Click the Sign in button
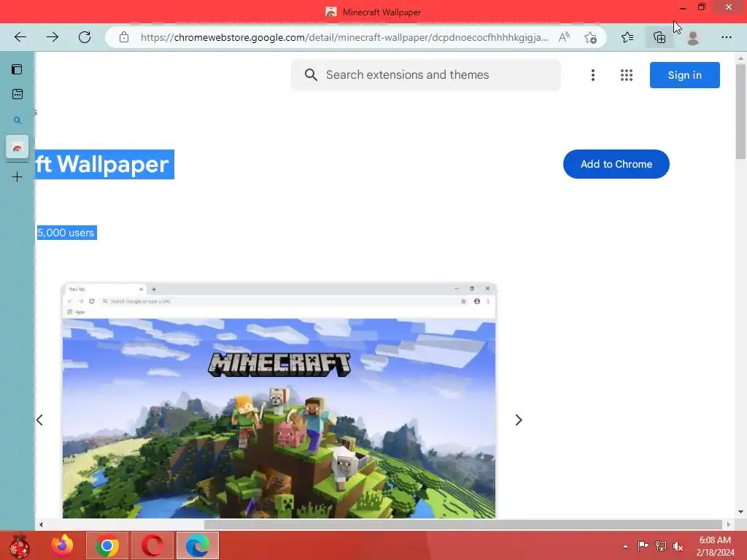This screenshot has width=747, height=560. click(x=684, y=75)
